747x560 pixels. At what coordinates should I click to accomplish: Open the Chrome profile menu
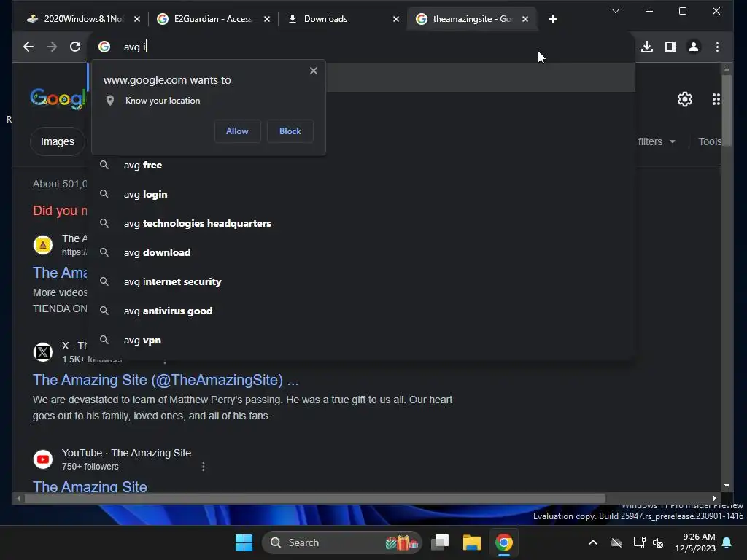point(694,47)
